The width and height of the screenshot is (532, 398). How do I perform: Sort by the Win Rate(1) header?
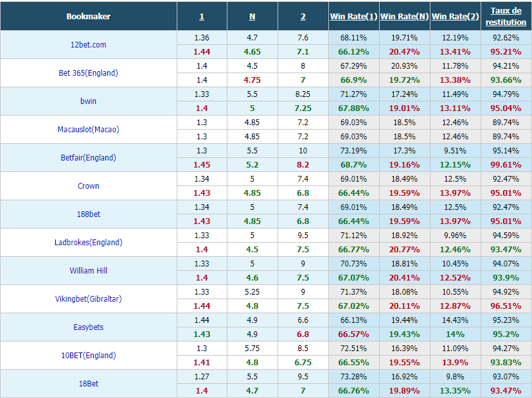click(x=353, y=16)
